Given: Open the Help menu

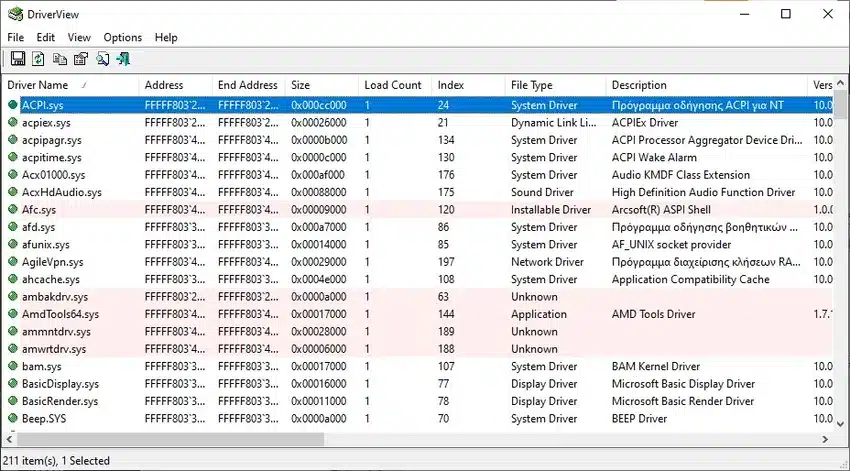Looking at the screenshot, I should point(166,37).
